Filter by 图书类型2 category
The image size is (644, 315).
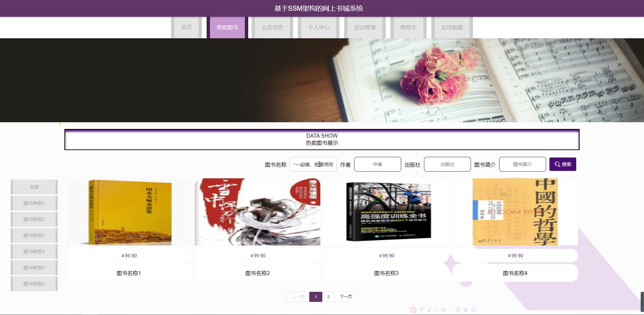coord(34,219)
